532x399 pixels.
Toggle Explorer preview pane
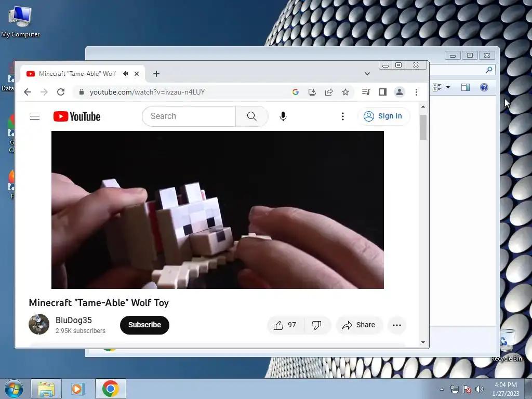pos(465,87)
